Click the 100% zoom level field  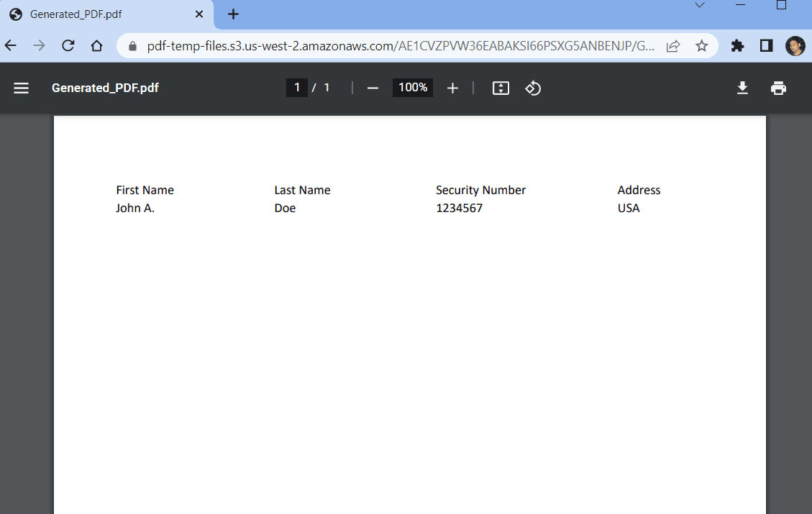coord(413,88)
